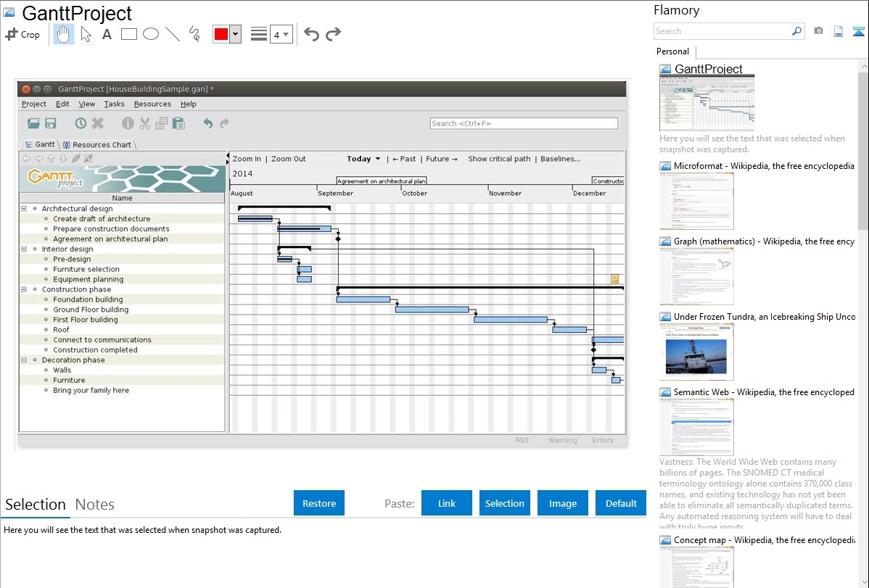
Task: Click the Link paste button
Action: click(x=447, y=503)
